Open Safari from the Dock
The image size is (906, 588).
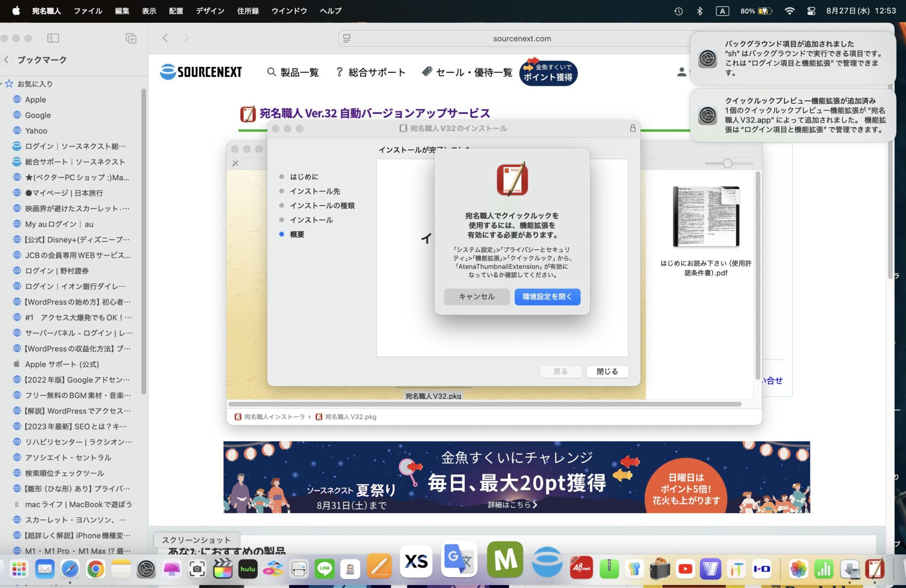[70, 569]
